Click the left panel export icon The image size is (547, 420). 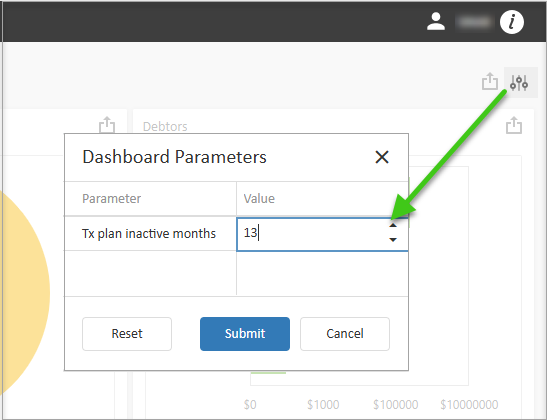(107, 125)
